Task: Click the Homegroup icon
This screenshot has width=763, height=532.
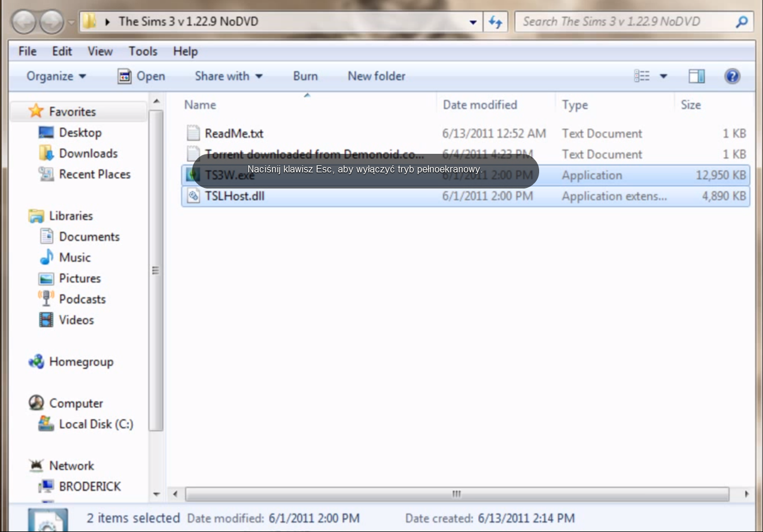Action: tap(36, 361)
